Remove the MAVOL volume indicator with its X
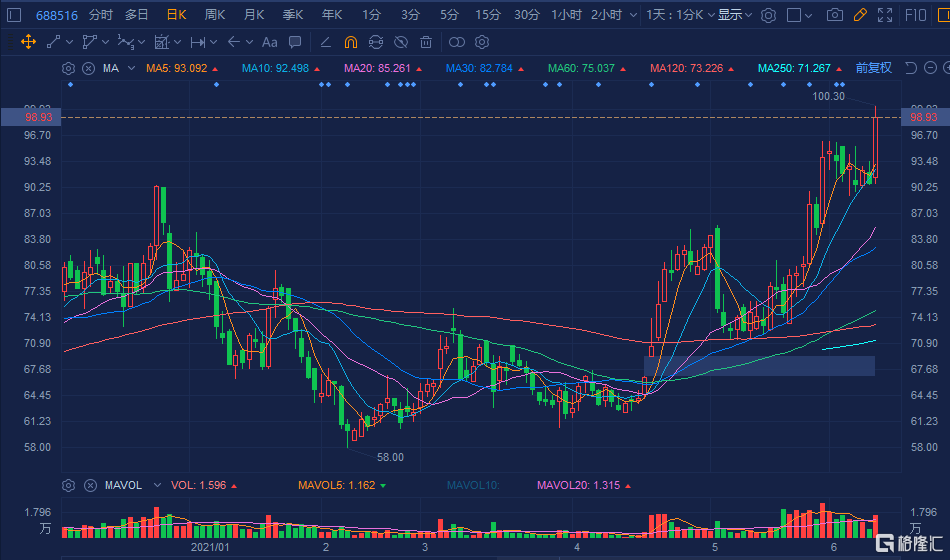The image size is (950, 560). click(88, 485)
